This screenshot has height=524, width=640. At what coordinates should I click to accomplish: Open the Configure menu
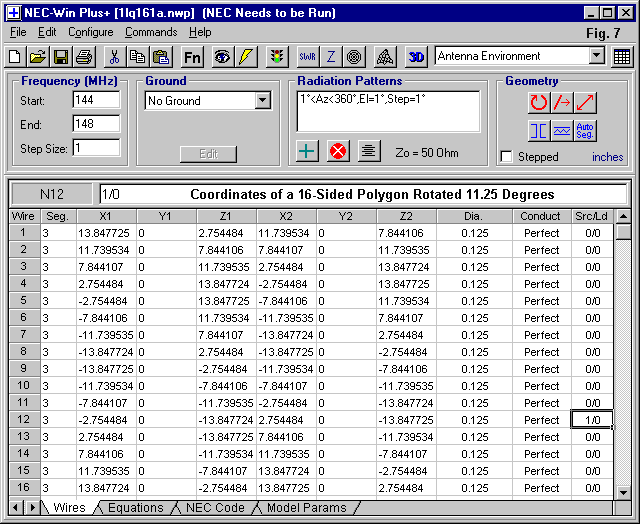[90, 32]
